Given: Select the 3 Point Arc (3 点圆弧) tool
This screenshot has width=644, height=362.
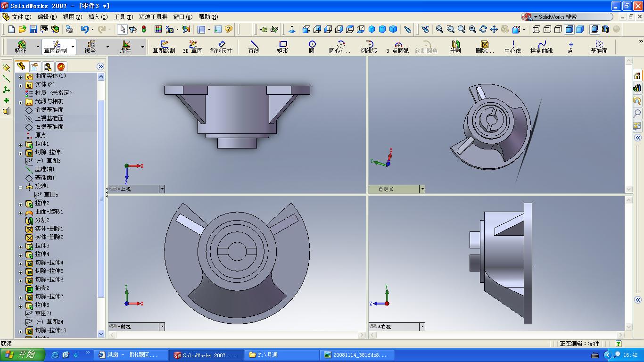Looking at the screenshot, I should (397, 47).
